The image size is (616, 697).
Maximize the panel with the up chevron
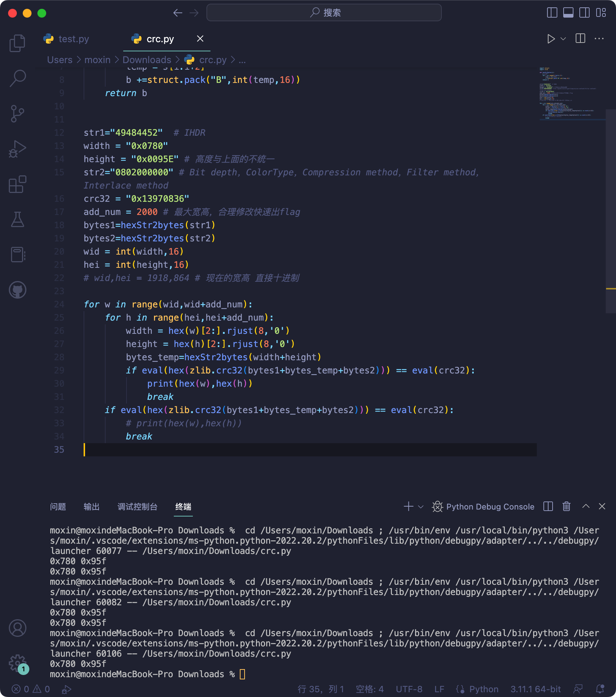pos(586,507)
